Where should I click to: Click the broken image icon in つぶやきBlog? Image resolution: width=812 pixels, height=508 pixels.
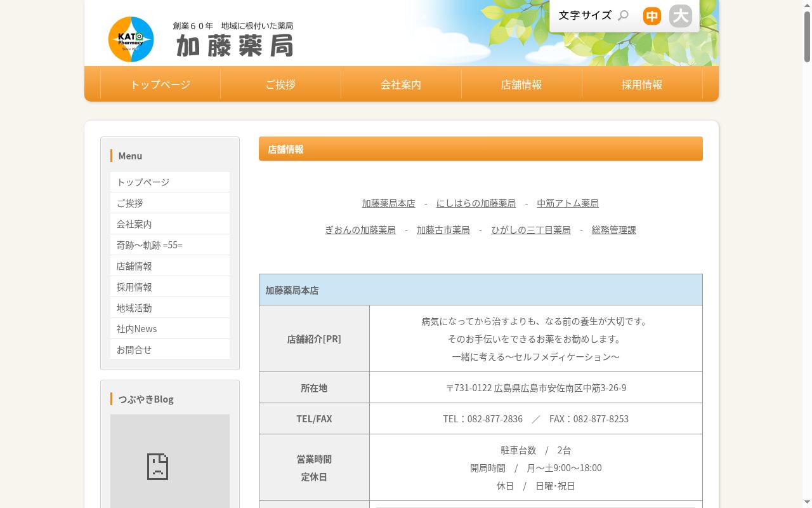(157, 466)
